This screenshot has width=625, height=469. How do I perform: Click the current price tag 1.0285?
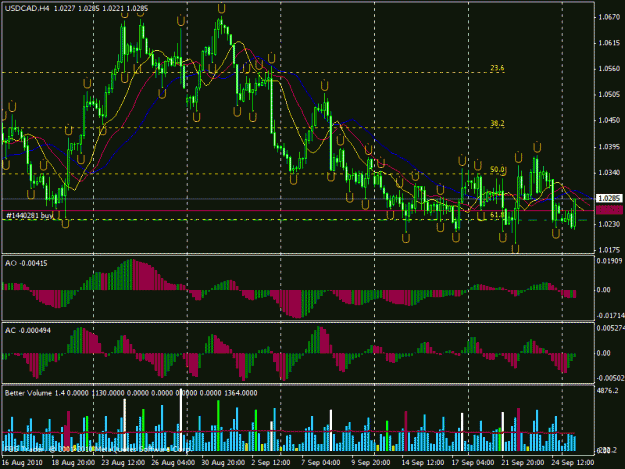[x=609, y=198]
